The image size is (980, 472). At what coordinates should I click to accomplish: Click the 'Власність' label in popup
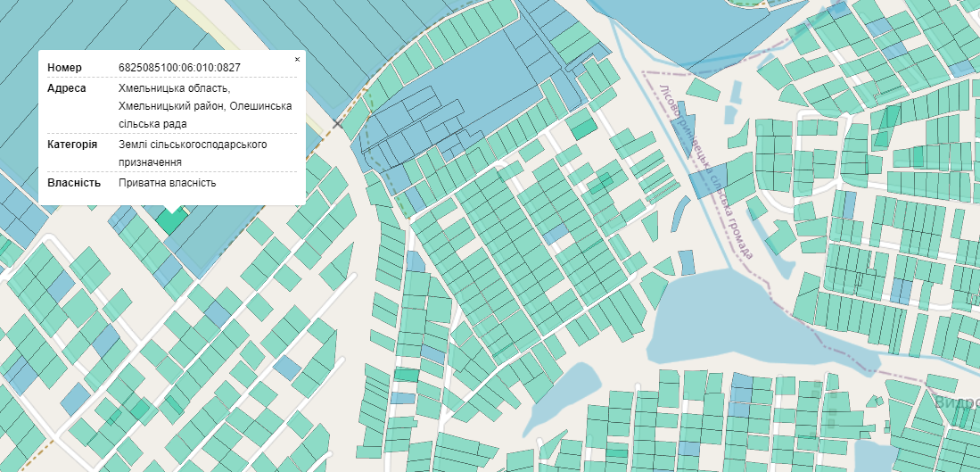click(74, 183)
